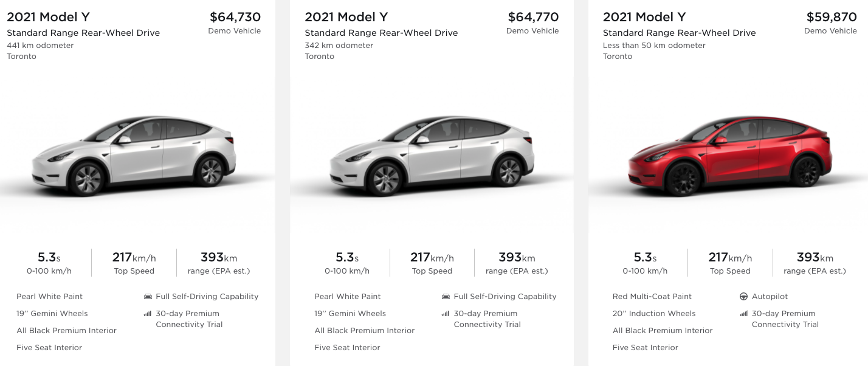Click "Less than 50 km odometer" text
Image resolution: width=868 pixels, height=366 pixels.
[654, 45]
